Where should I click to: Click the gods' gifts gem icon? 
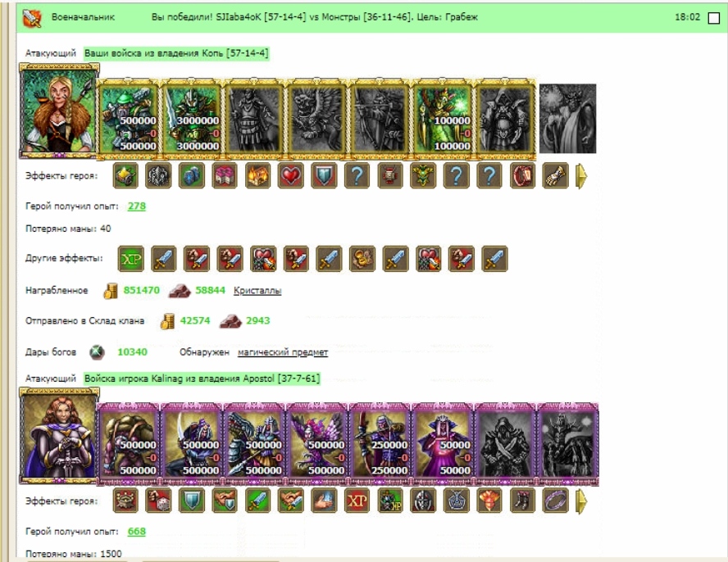click(97, 352)
